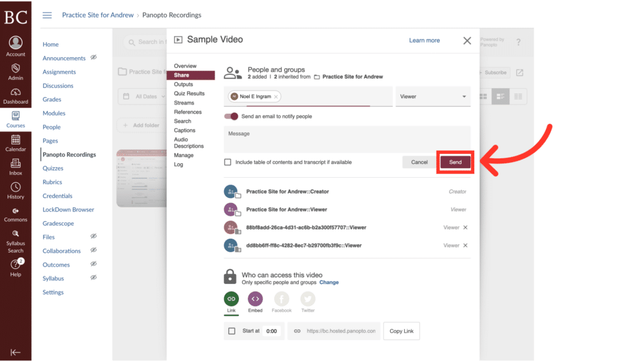The width and height of the screenshot is (644, 362).
Task: Open the Quiz Results tab
Action: tap(189, 94)
